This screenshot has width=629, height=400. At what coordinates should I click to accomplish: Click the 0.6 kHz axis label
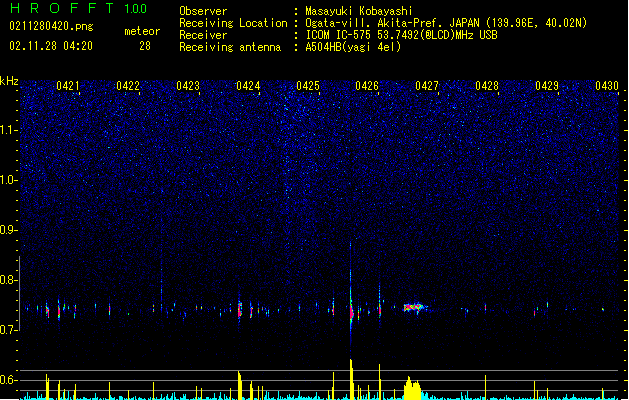[x=8, y=380]
